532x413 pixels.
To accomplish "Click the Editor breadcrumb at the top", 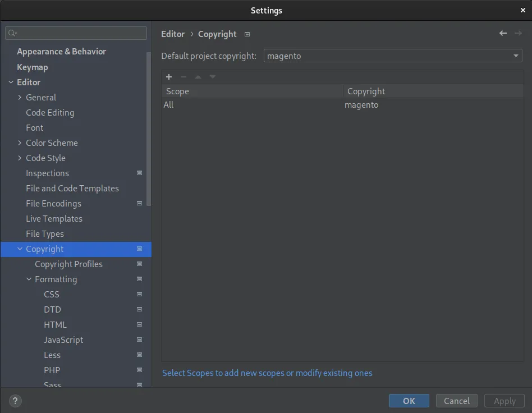I will click(x=172, y=34).
